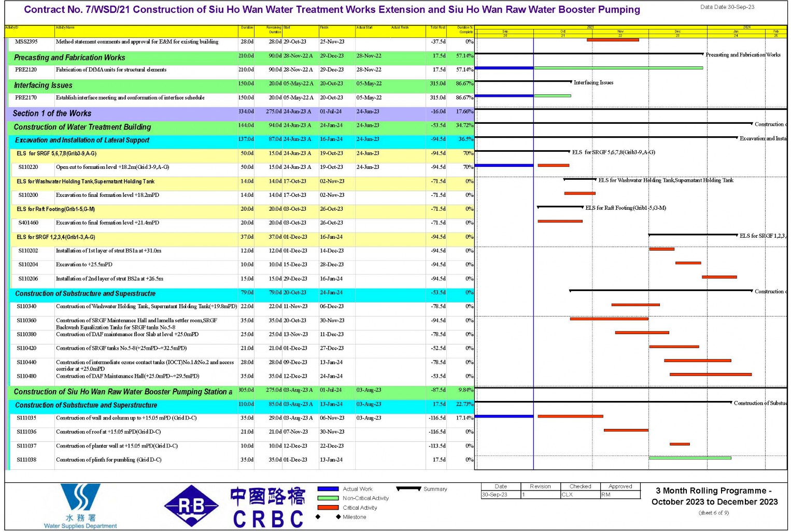
Task: Click activity ID S110220
Action: click(28, 167)
